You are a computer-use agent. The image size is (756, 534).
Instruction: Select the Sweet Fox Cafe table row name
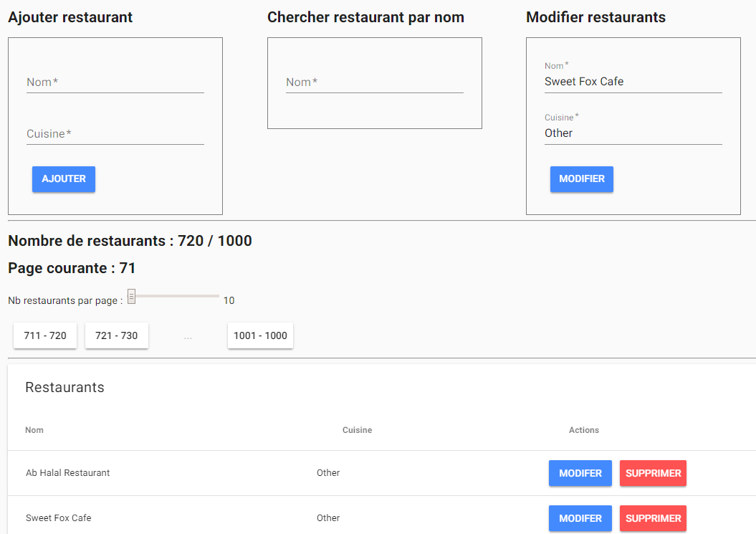tap(58, 518)
